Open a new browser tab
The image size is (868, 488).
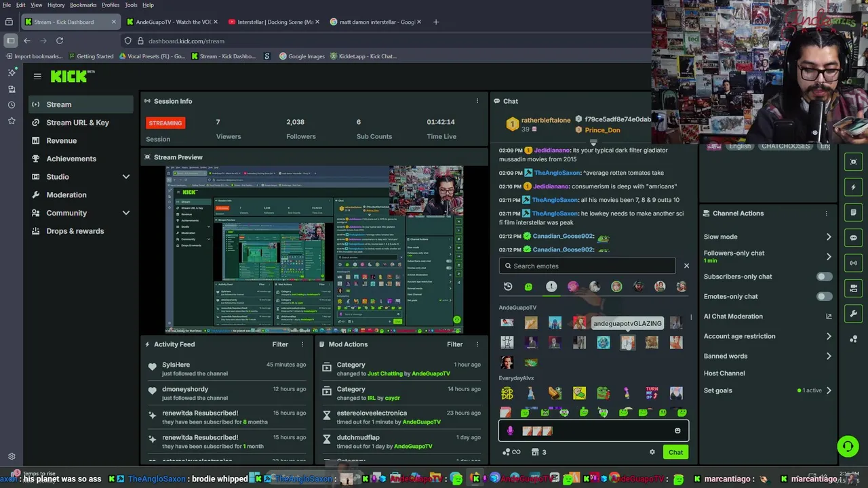pos(436,22)
